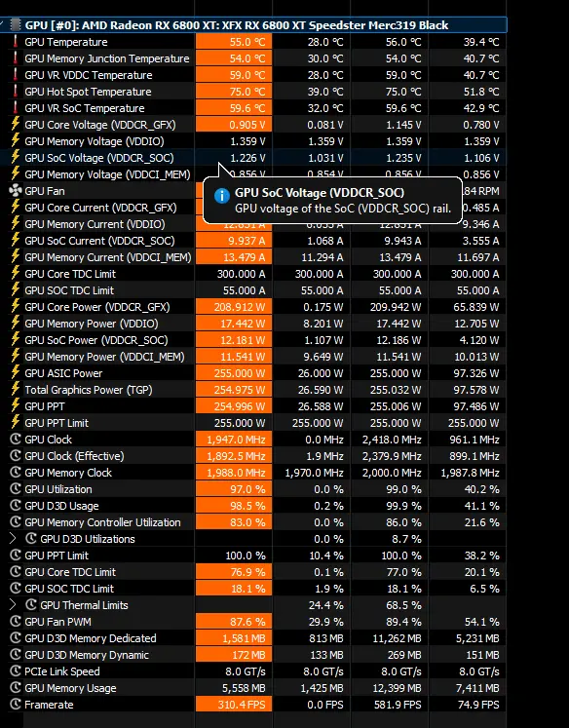Select the GPU Memory Voltage (VDDIO) label
This screenshot has width=569, height=728.
click(x=95, y=141)
